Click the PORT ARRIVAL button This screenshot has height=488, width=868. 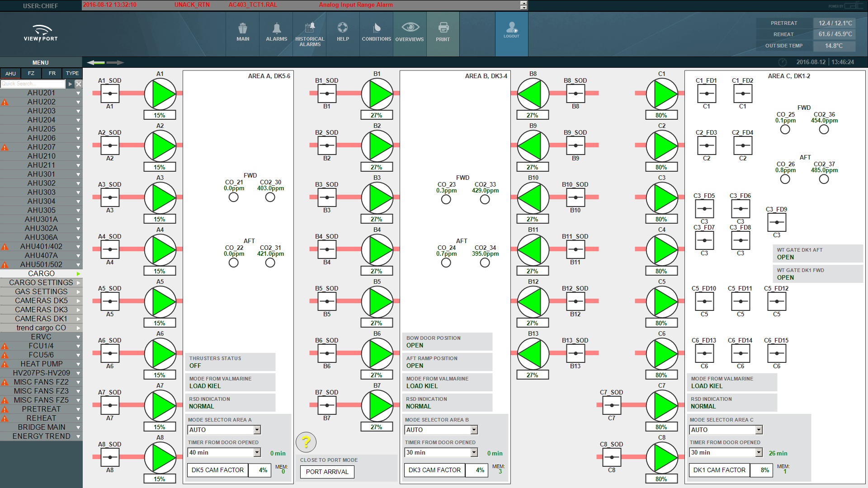click(x=327, y=472)
